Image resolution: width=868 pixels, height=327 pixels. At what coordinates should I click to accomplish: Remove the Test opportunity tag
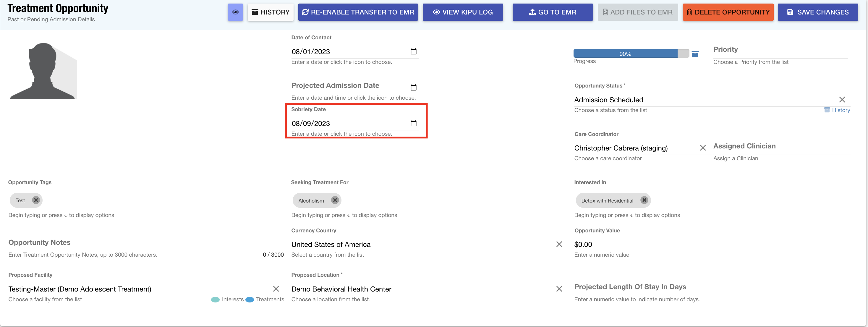pyautogui.click(x=36, y=200)
